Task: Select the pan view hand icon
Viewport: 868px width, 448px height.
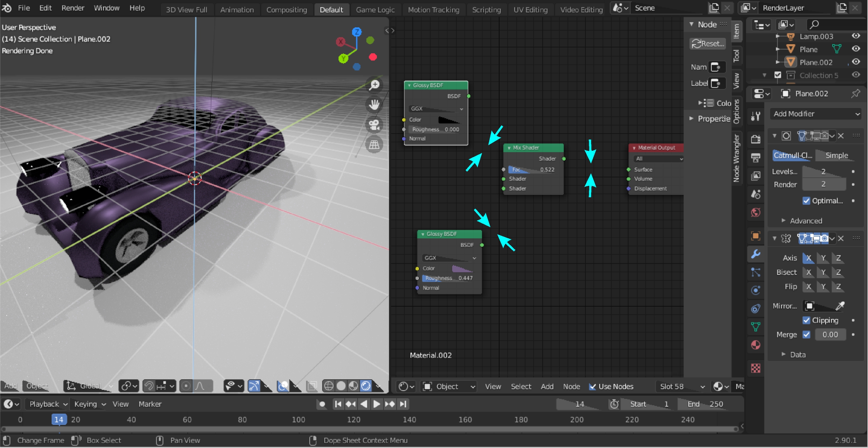Action: (374, 104)
